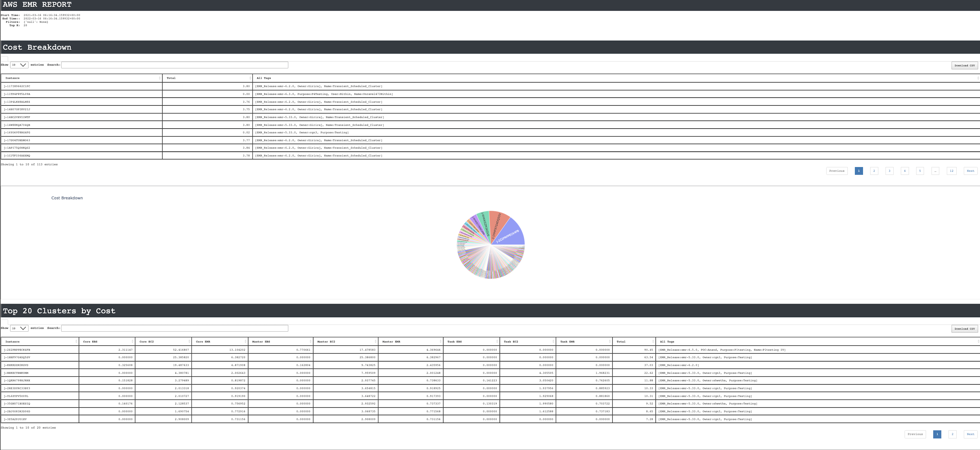Click tags cell containing Name:Unravel473Nithin
980x450 pixels.
coord(616,94)
